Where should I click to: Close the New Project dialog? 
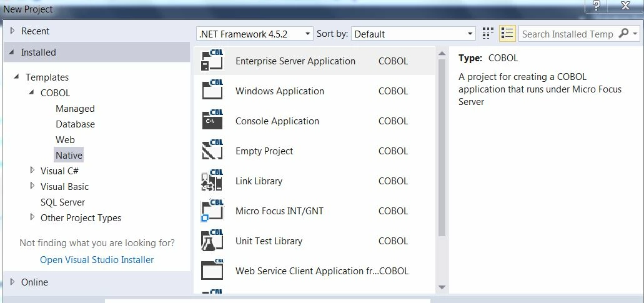point(626,6)
